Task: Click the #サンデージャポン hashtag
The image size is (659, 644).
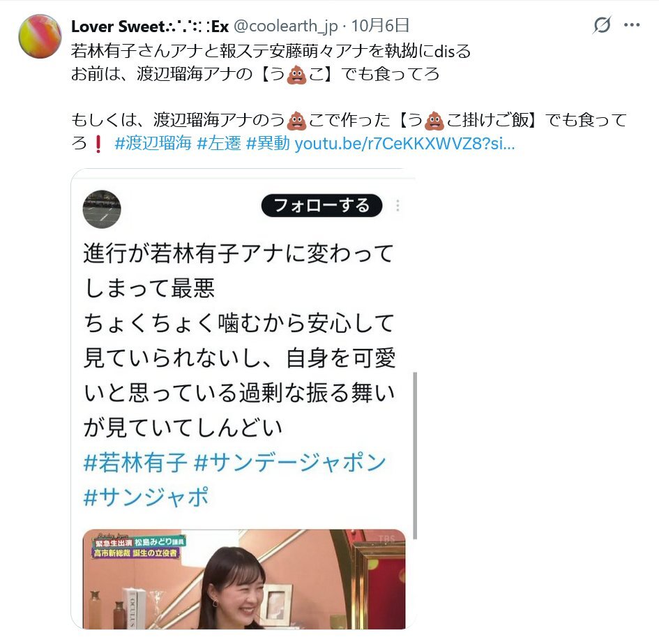Action: click(290, 463)
